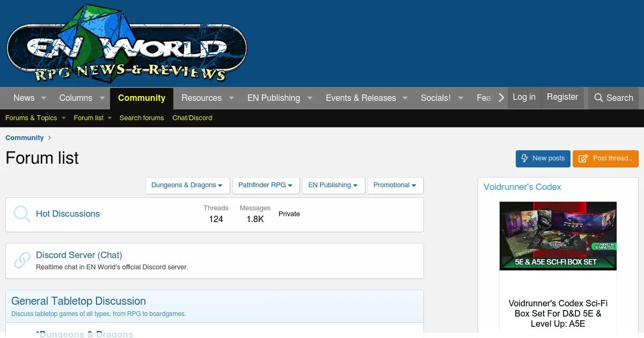Open the Resources tab
Viewport: 644px width, 338px height.
201,98
